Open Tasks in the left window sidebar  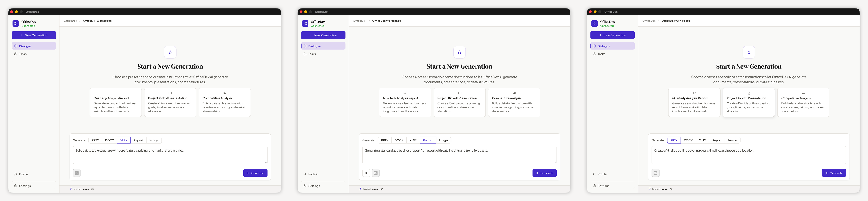tap(34, 54)
